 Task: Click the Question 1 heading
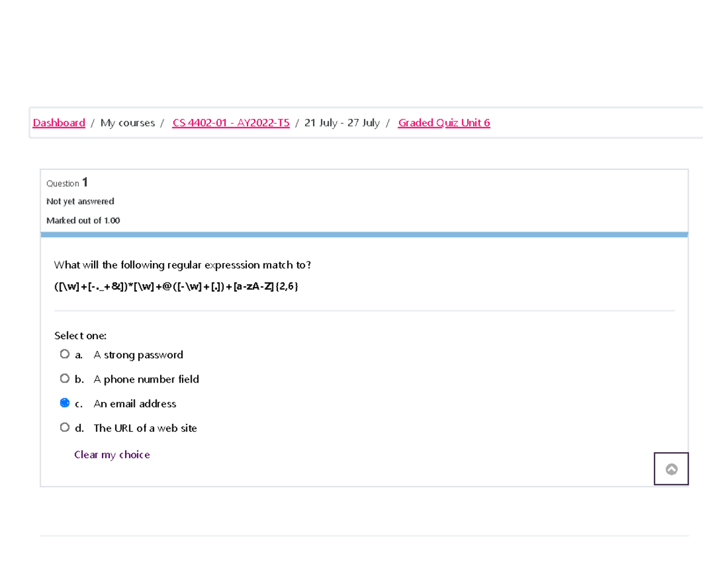click(67, 182)
